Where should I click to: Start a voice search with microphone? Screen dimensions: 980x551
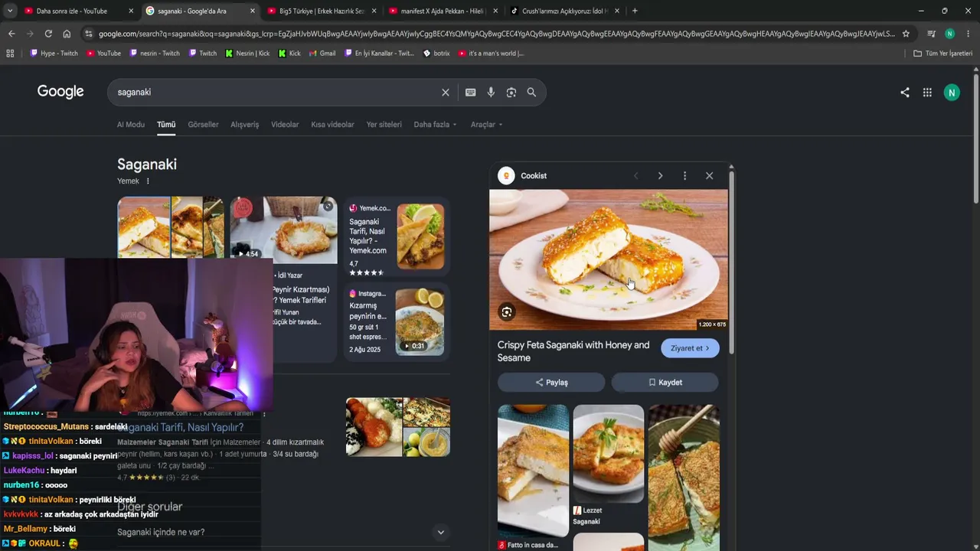[x=491, y=93]
